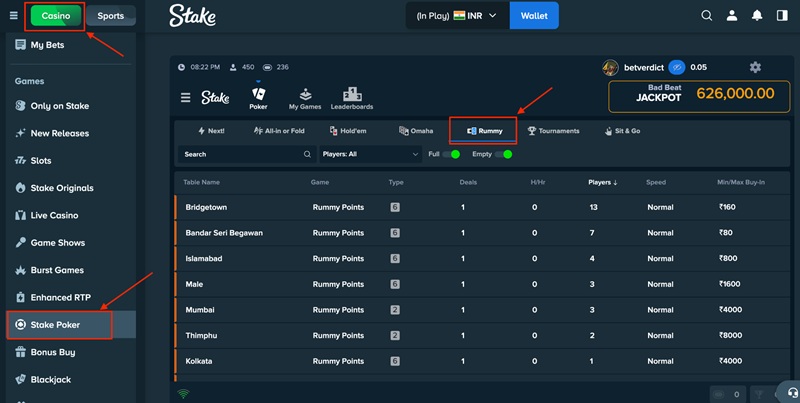This screenshot has width=800, height=403.
Task: Click the poker lobby settings gear
Action: pos(755,67)
